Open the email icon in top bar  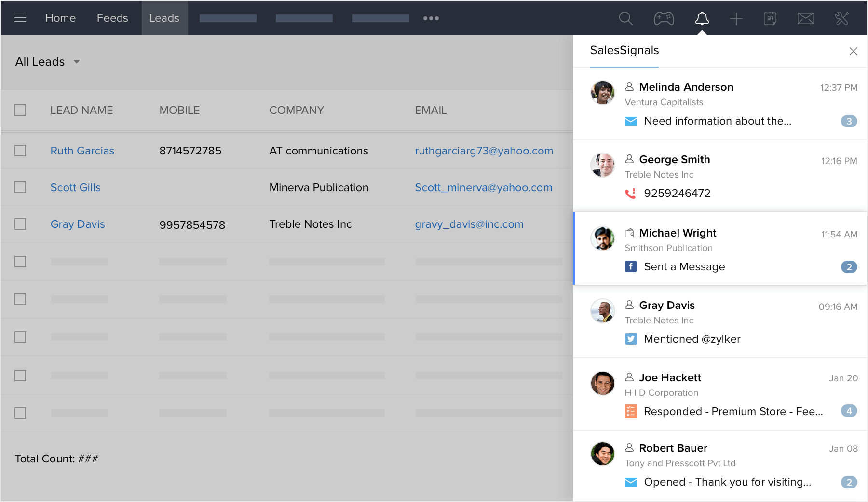pyautogui.click(x=805, y=18)
